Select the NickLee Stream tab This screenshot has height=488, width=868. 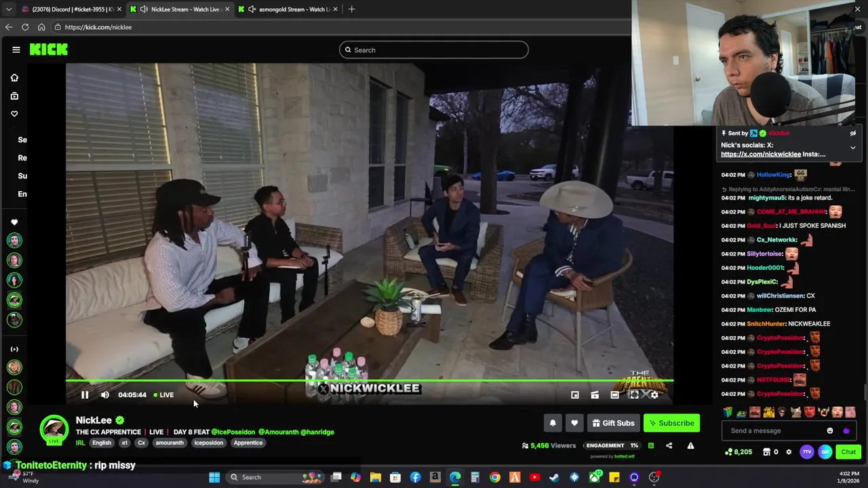pyautogui.click(x=180, y=9)
